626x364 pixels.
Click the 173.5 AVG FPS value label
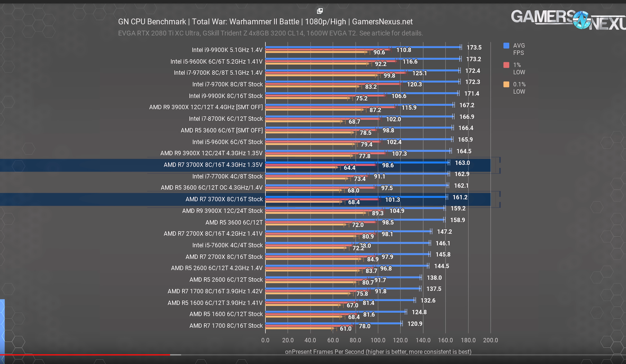click(x=474, y=47)
